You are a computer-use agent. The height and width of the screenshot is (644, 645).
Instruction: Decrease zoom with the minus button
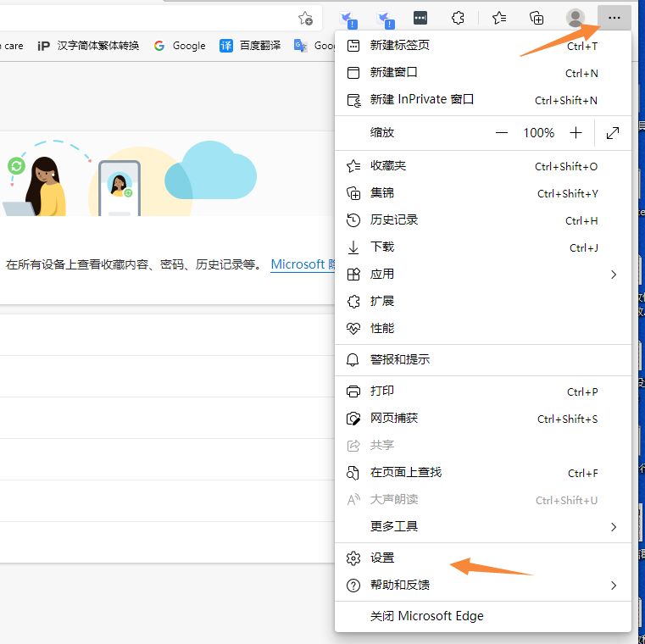[502, 133]
